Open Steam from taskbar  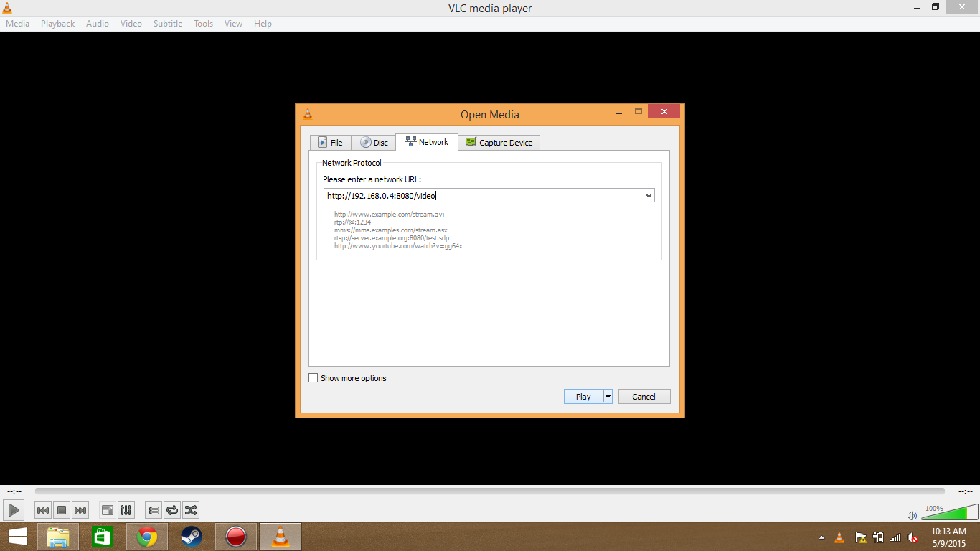pyautogui.click(x=192, y=537)
